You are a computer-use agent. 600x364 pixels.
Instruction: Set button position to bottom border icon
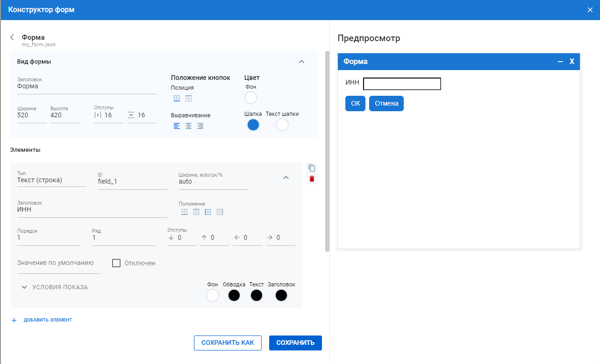[177, 99]
